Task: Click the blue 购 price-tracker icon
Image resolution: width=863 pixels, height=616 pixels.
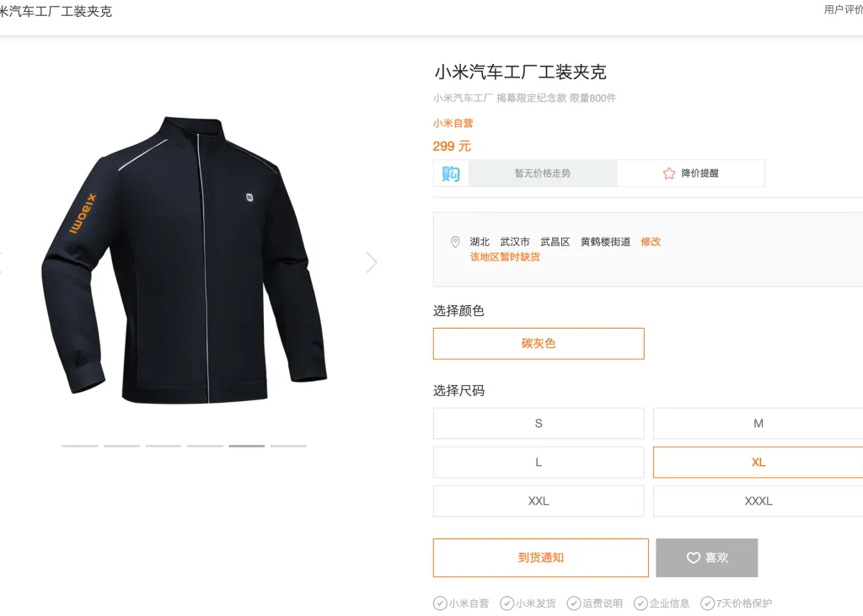Action: pyautogui.click(x=451, y=174)
